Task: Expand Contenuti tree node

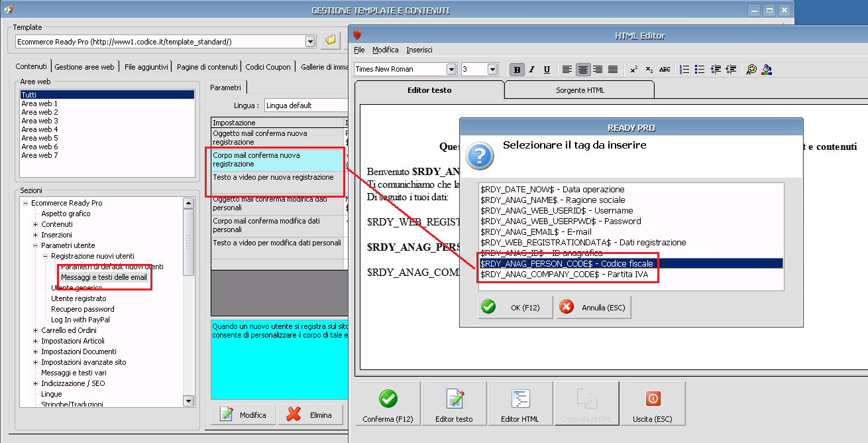Action: (x=35, y=224)
